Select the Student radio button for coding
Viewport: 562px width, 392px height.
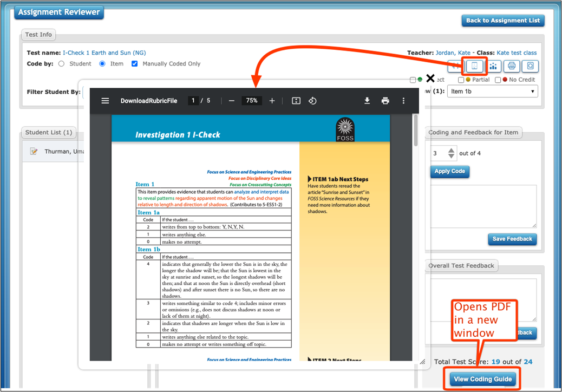coord(62,63)
